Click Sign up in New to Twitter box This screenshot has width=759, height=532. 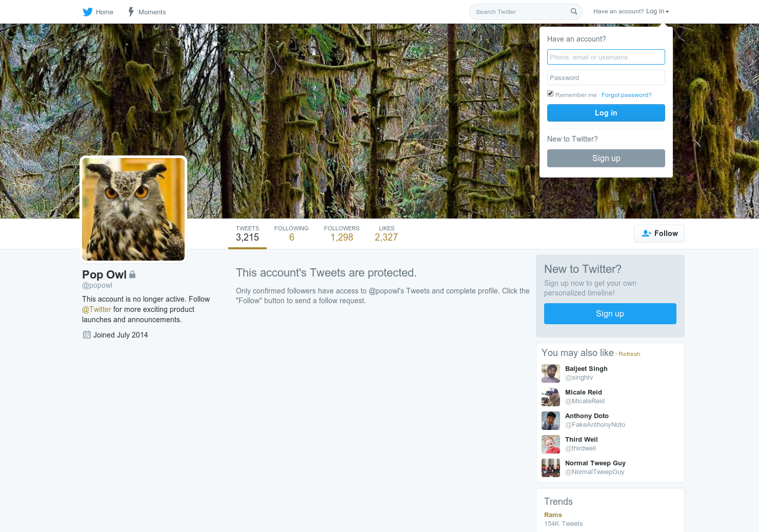coord(610,313)
